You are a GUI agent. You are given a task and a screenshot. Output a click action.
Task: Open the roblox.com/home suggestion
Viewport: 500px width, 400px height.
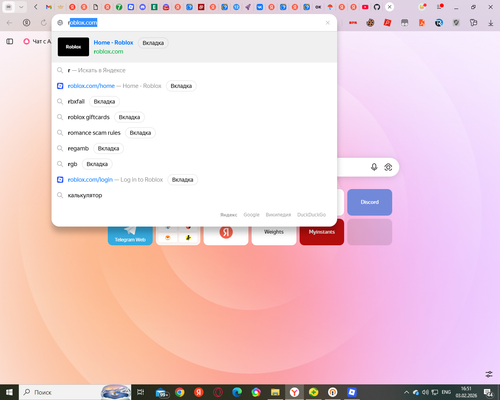click(194, 86)
